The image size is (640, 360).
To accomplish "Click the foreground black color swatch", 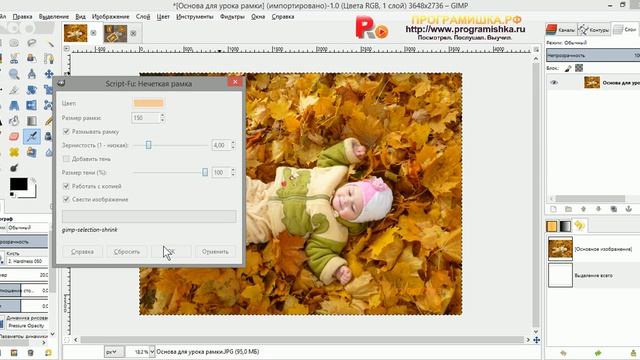I will [x=18, y=184].
